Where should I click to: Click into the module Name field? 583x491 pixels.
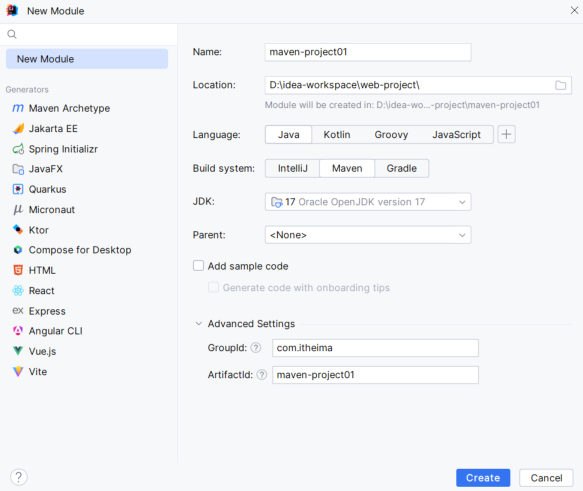tap(368, 52)
